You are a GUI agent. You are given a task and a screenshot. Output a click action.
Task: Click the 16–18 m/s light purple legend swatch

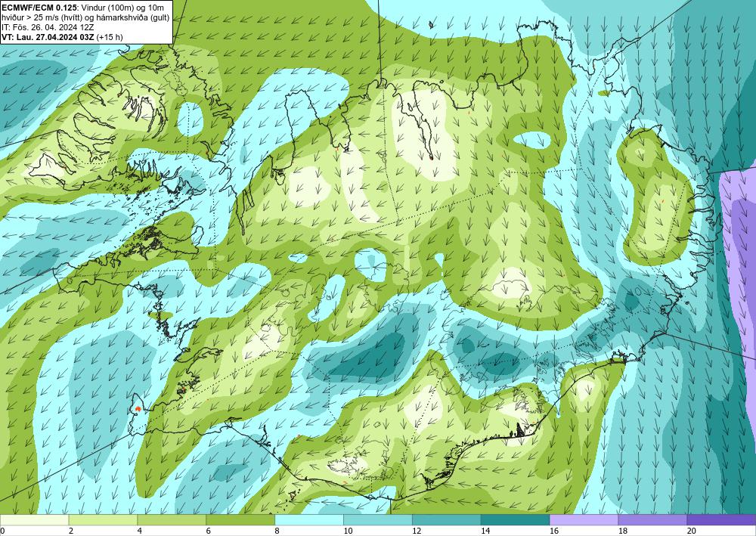[584, 520]
